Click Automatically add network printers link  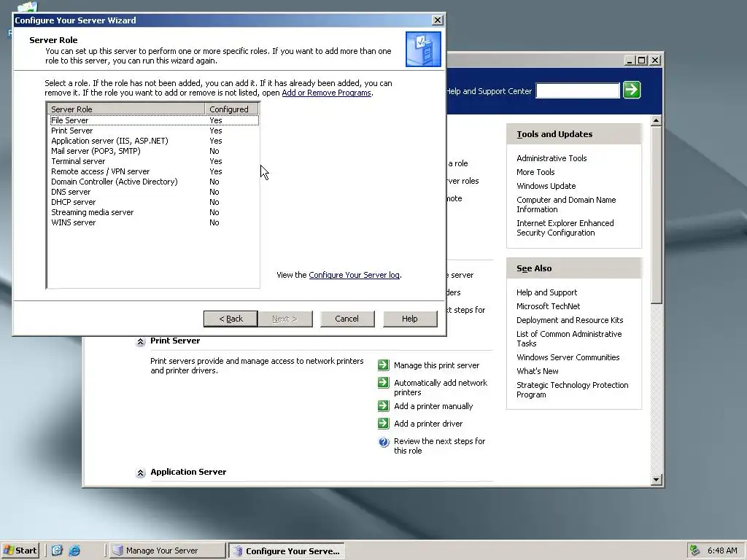click(x=441, y=388)
